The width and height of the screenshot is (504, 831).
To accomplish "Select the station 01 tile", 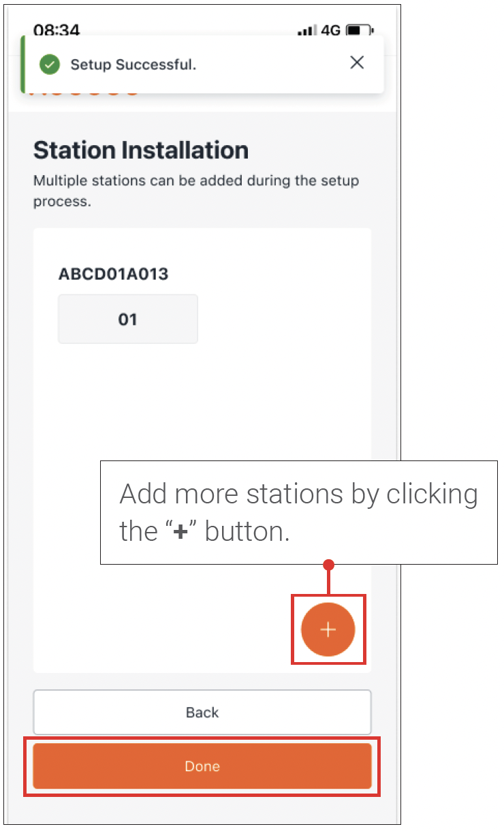I will (128, 319).
